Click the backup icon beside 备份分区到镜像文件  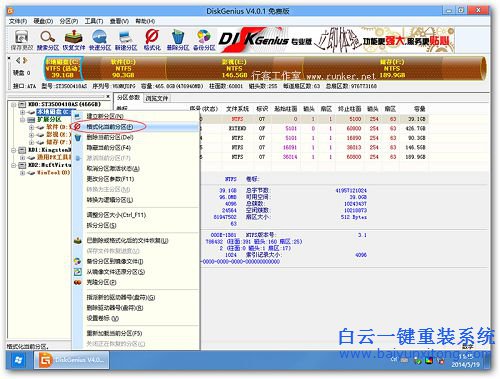coord(78,261)
